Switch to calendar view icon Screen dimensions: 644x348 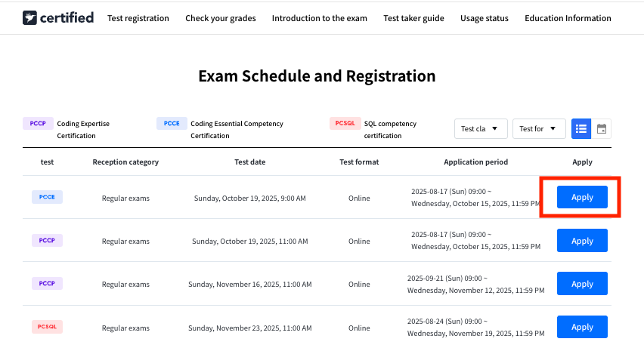pyautogui.click(x=602, y=128)
